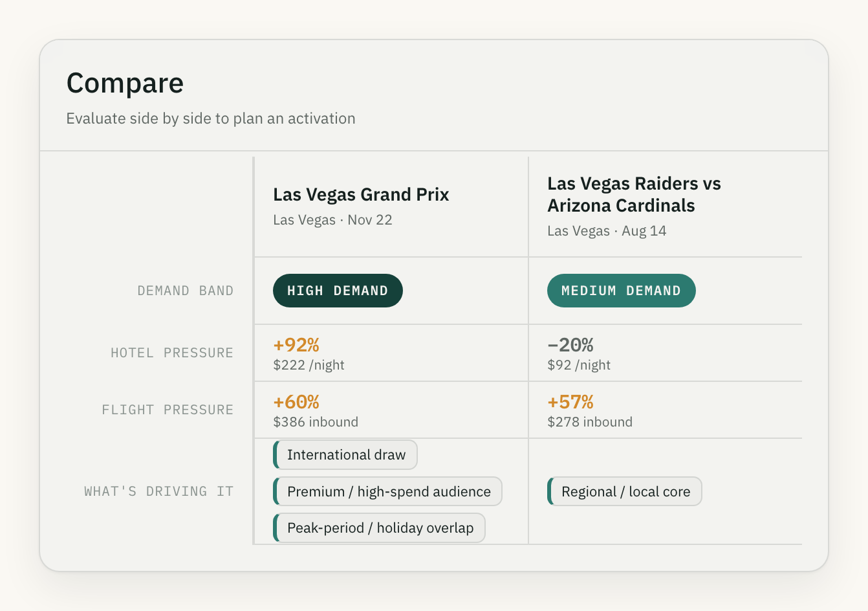This screenshot has width=868, height=611.
Task: Click the +57% flight pressure value
Action: 570,402
